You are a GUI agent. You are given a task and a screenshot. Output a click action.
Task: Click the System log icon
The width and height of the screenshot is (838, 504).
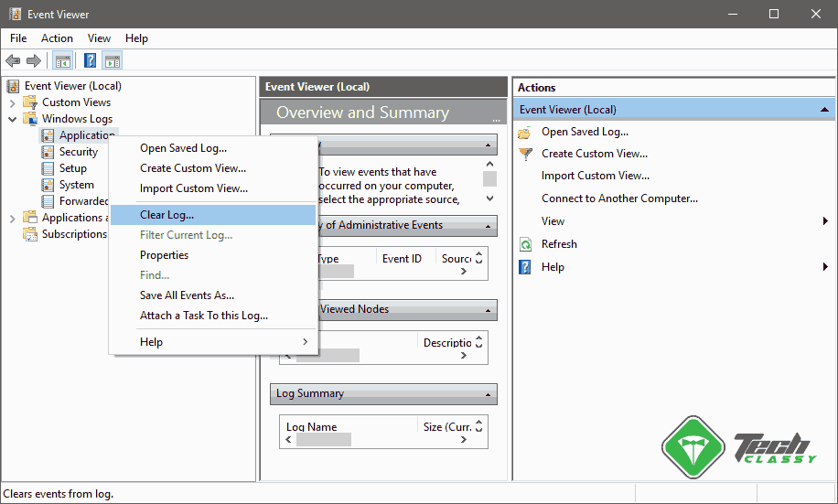coord(48,185)
